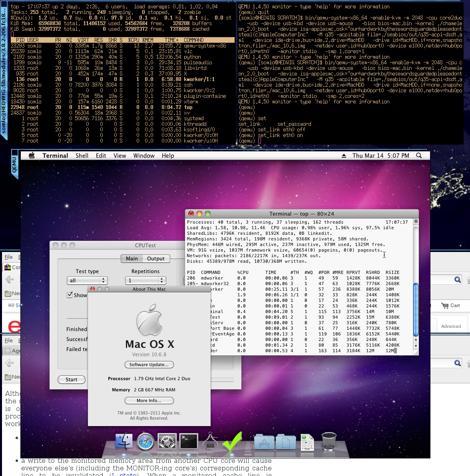470x476 pixels.
Task: Open the Applications folder stack in dock
Action: 264,441
